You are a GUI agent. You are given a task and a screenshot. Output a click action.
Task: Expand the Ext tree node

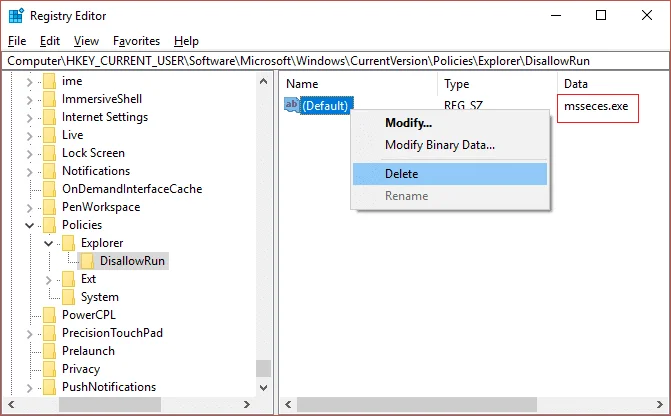48,280
